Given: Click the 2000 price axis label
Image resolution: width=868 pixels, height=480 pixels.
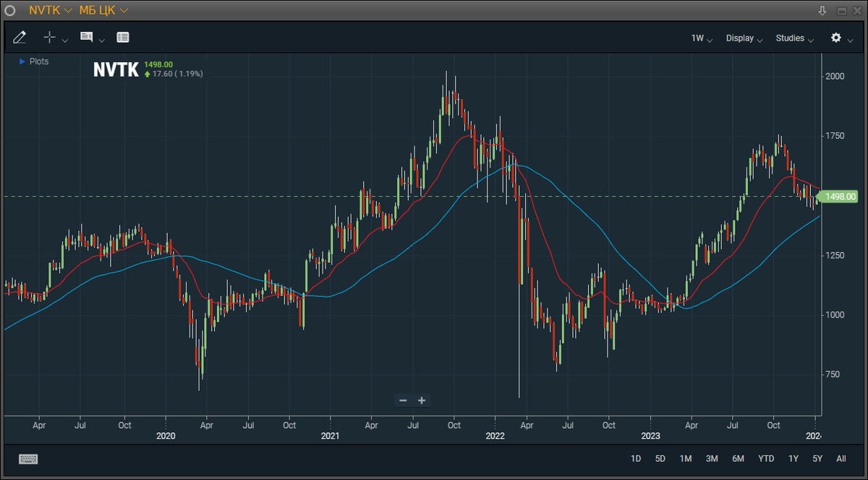Looking at the screenshot, I should coord(836,76).
